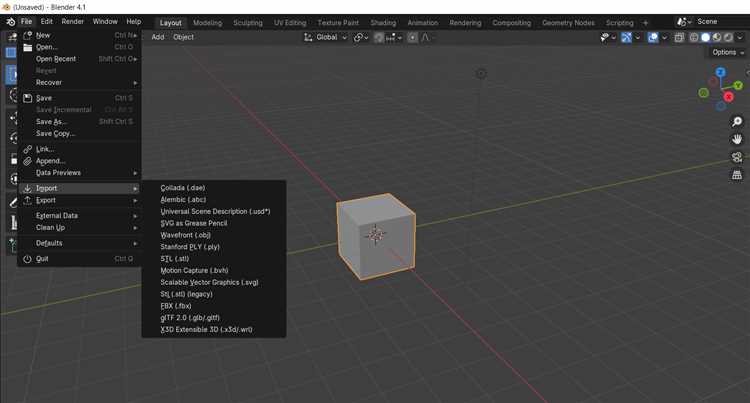
Task: Choose Quit in File menu
Action: (x=79, y=259)
